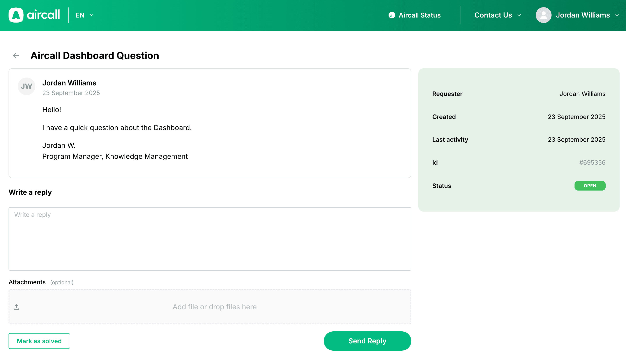Click the Aircall Status chart icon
Viewport: 626px width, 364px height.
pyautogui.click(x=392, y=15)
